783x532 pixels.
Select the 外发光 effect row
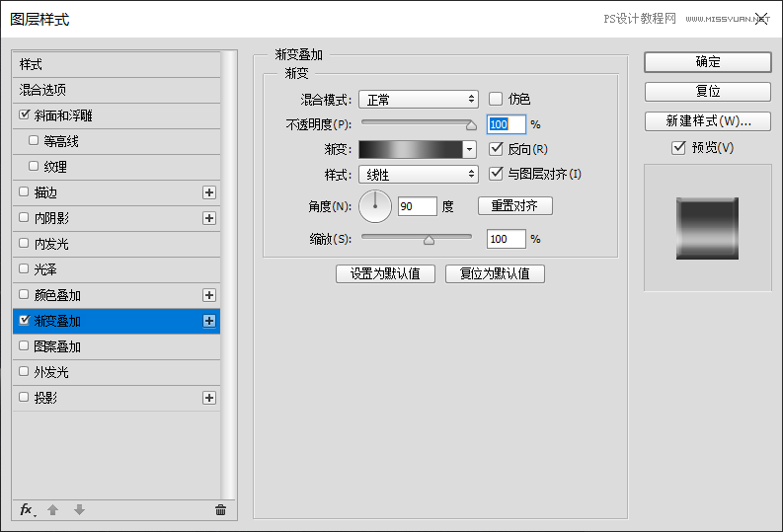(x=117, y=372)
